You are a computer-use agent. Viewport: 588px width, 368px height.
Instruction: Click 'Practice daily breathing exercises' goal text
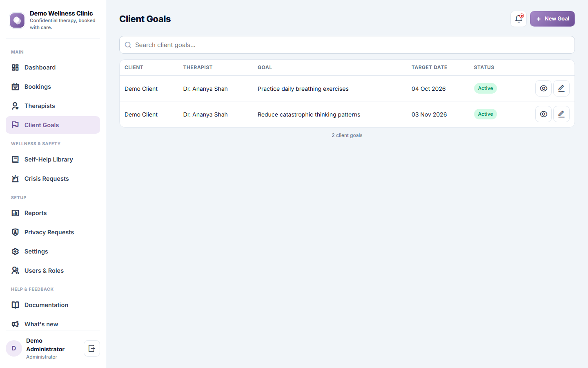pos(303,89)
